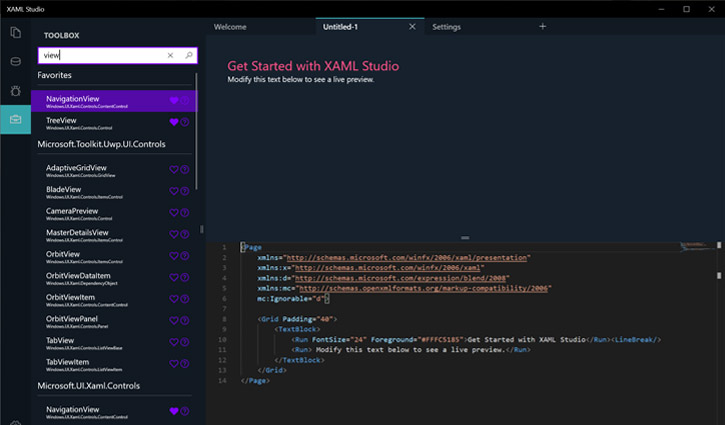Click the toolbox panel resize grip

tap(202, 229)
